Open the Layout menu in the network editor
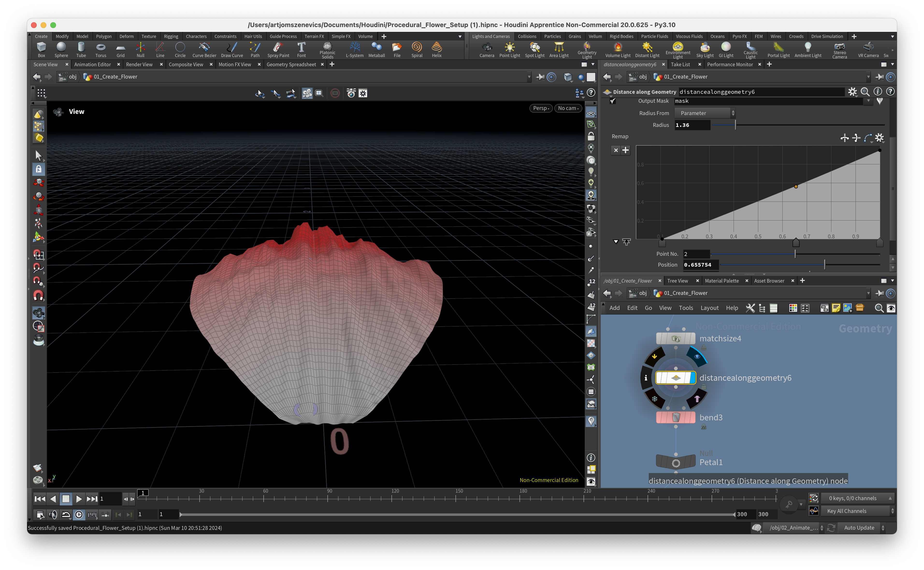The height and width of the screenshot is (570, 924). coord(709,308)
